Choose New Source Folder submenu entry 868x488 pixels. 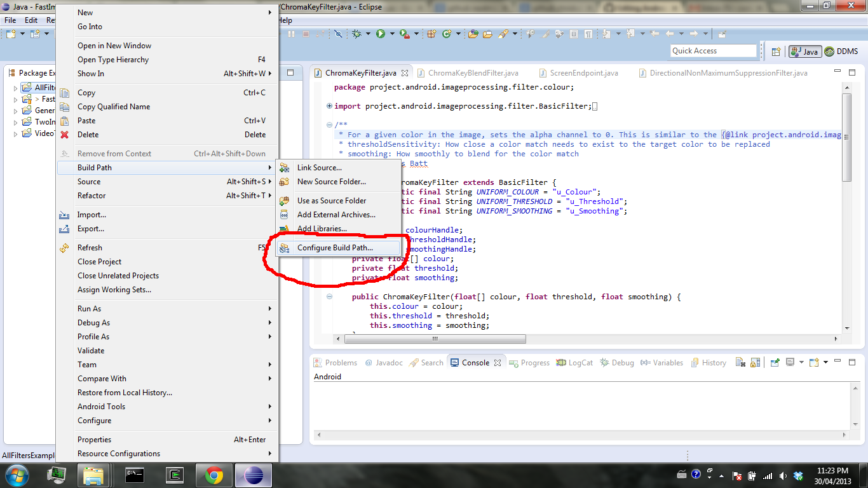click(339, 182)
